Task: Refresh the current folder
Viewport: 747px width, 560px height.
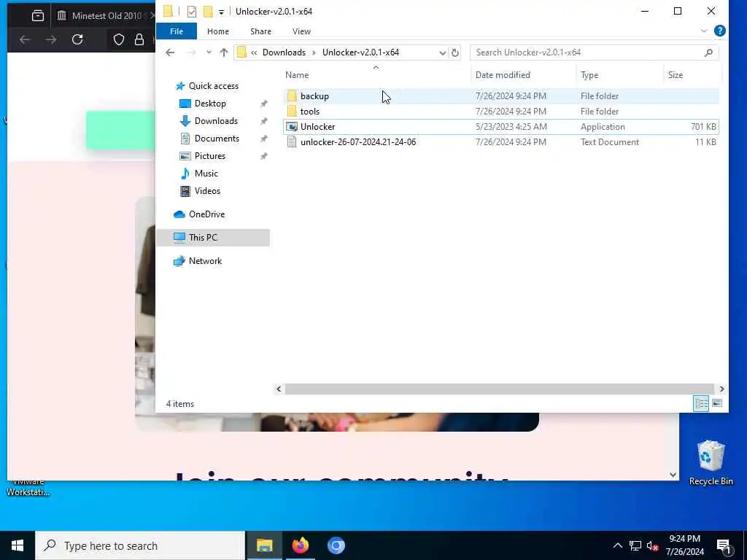Action: coord(455,52)
